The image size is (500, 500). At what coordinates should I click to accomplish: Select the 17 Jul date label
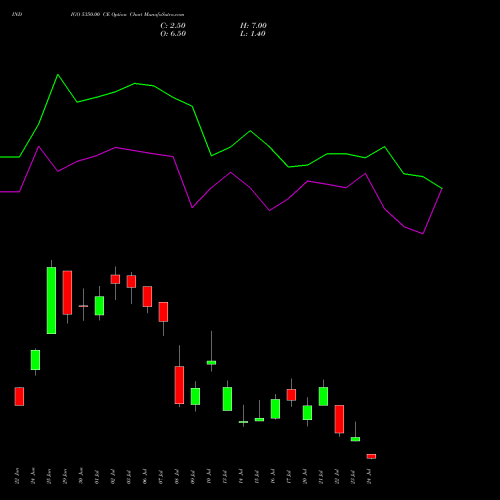pos(289,476)
